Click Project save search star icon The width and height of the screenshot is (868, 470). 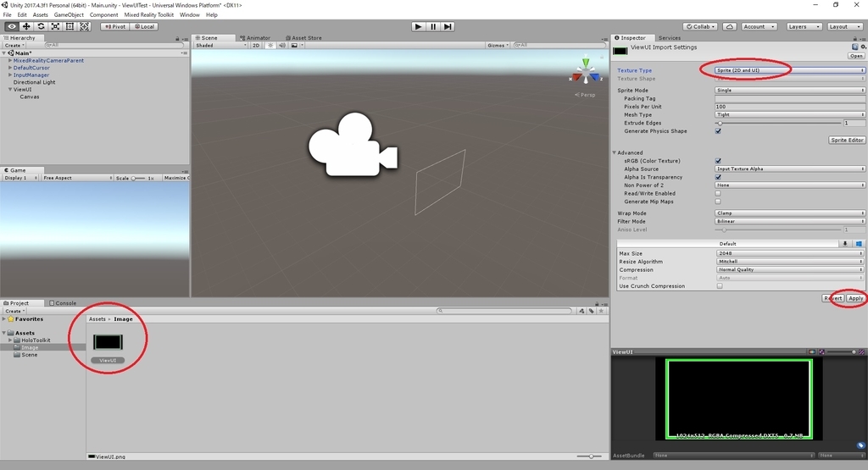[x=601, y=311]
